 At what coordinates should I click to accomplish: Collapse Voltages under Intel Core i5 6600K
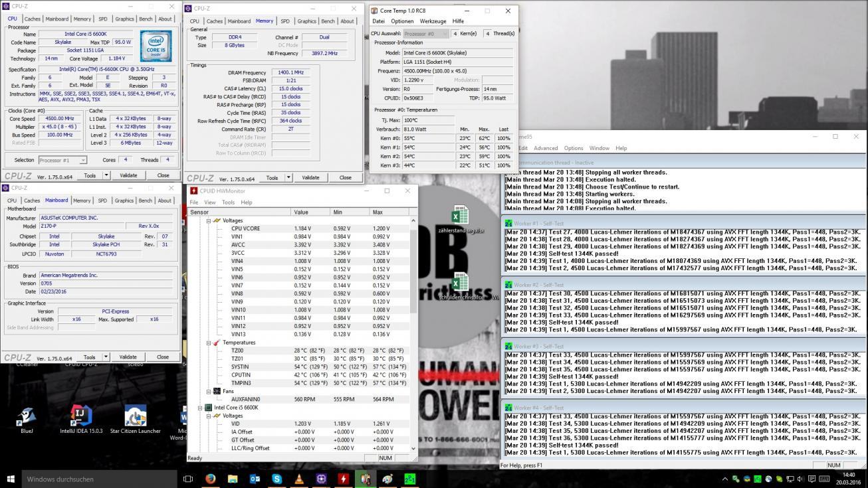(x=208, y=416)
